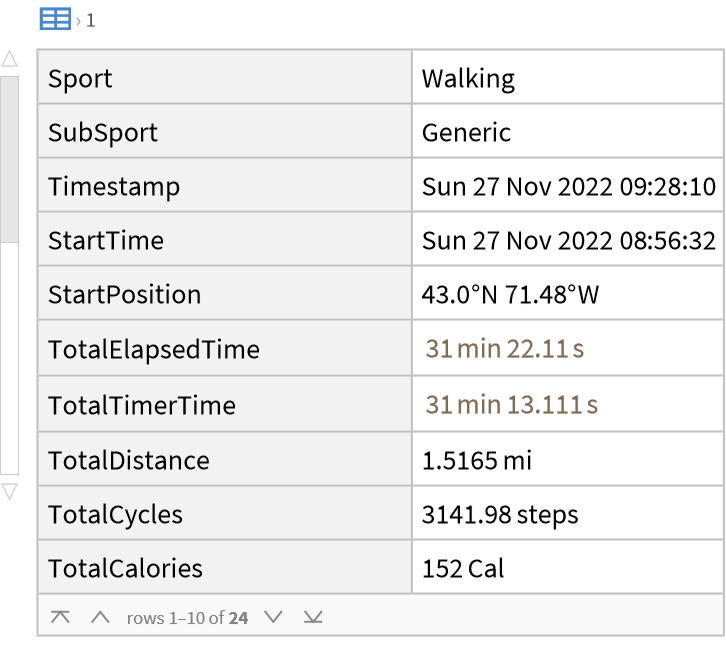Image resolution: width=726 pixels, height=670 pixels.
Task: Select the TotalDistance value 1.5165 mi
Action: click(476, 460)
